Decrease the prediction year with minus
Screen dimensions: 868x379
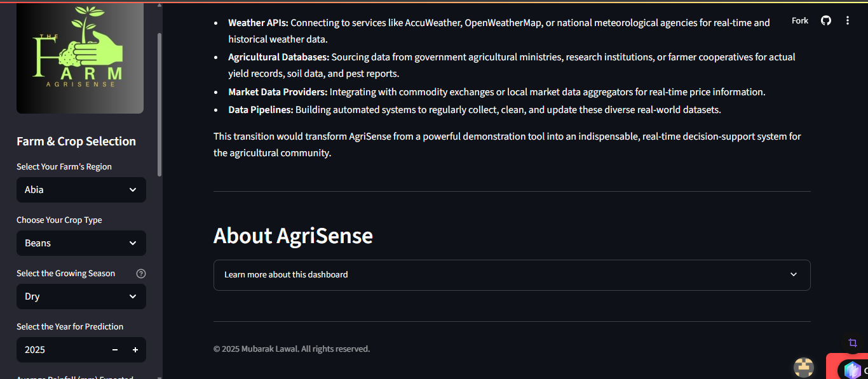point(115,350)
